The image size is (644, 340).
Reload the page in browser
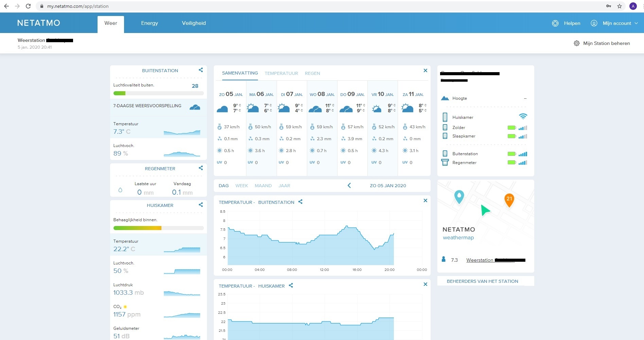pos(28,6)
